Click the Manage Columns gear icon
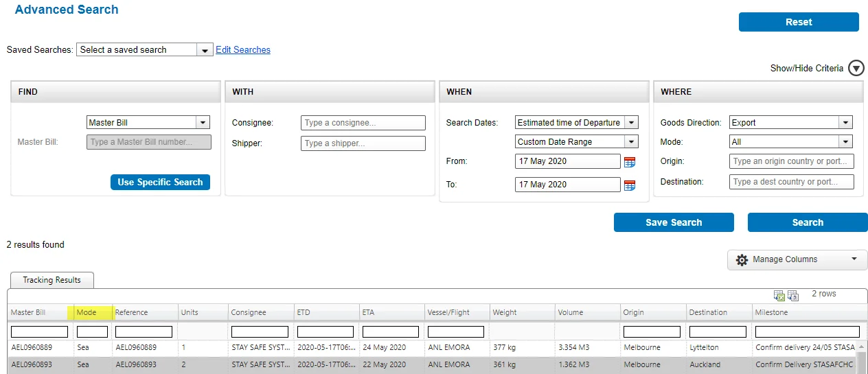868x374 pixels. coord(742,260)
